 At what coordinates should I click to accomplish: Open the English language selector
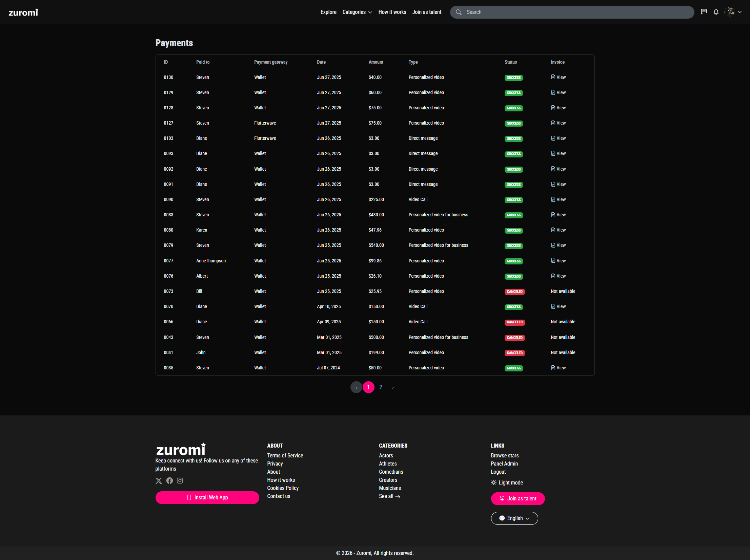click(x=514, y=518)
